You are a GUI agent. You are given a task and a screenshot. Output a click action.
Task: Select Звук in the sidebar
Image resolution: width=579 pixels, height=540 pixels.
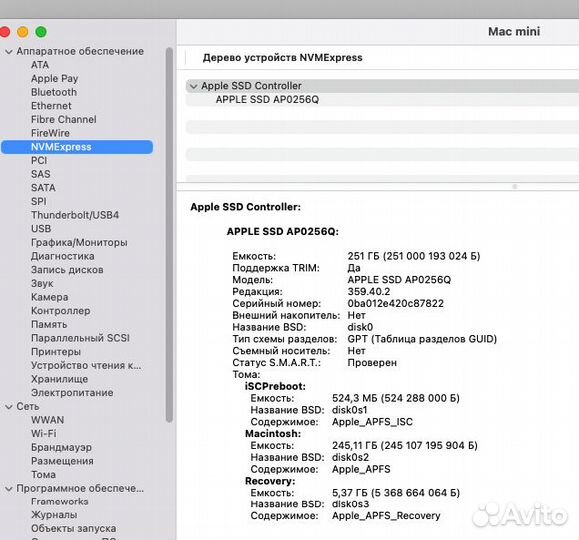(42, 283)
